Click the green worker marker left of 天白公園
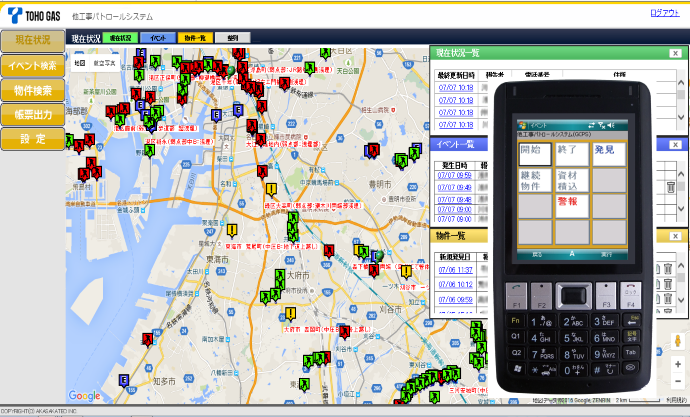Screen dimensions: 690x417 pos(310,68)
